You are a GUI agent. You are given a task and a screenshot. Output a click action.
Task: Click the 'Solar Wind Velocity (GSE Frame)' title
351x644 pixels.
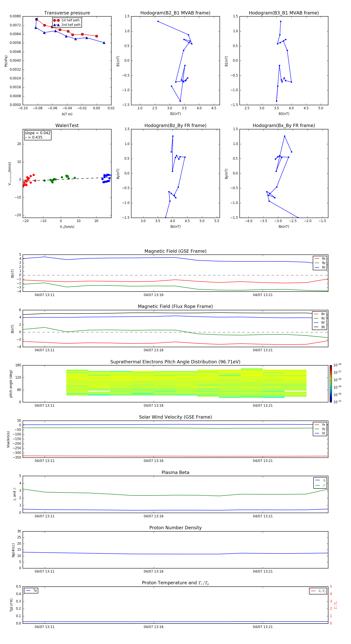pyautogui.click(x=175, y=417)
